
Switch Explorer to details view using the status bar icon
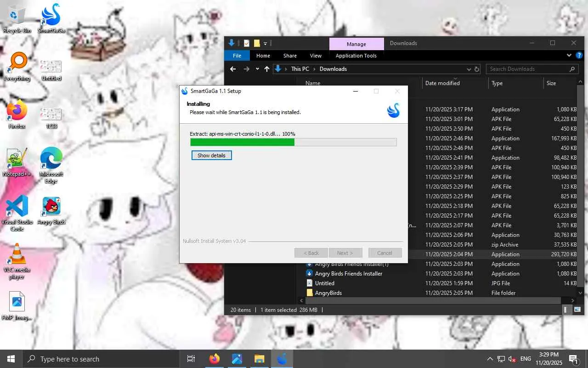pos(566,310)
